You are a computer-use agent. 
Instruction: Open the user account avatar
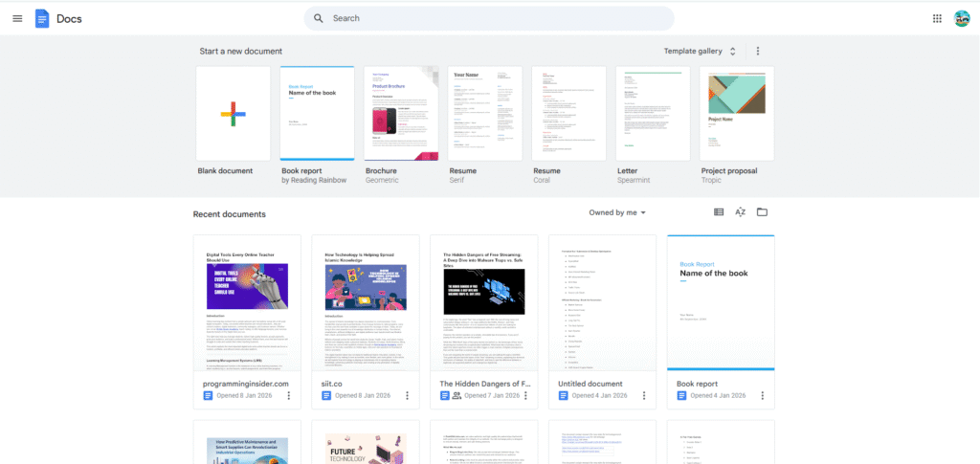962,18
